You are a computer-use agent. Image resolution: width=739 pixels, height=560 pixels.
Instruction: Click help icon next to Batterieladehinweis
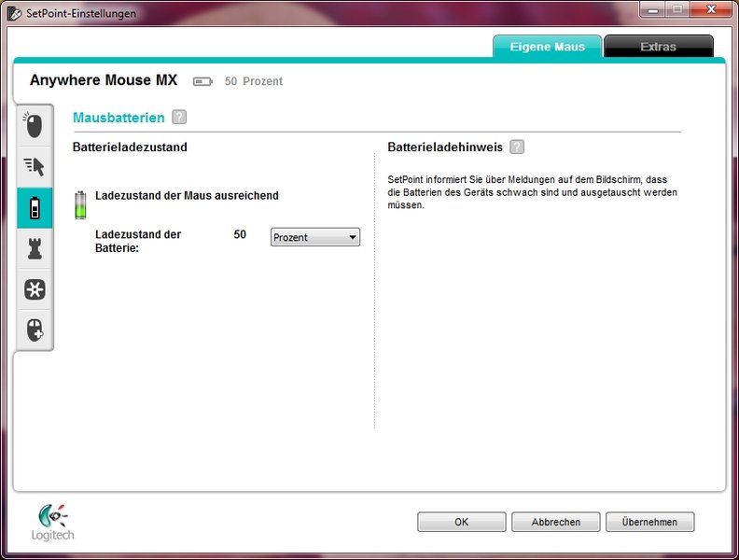click(x=517, y=147)
